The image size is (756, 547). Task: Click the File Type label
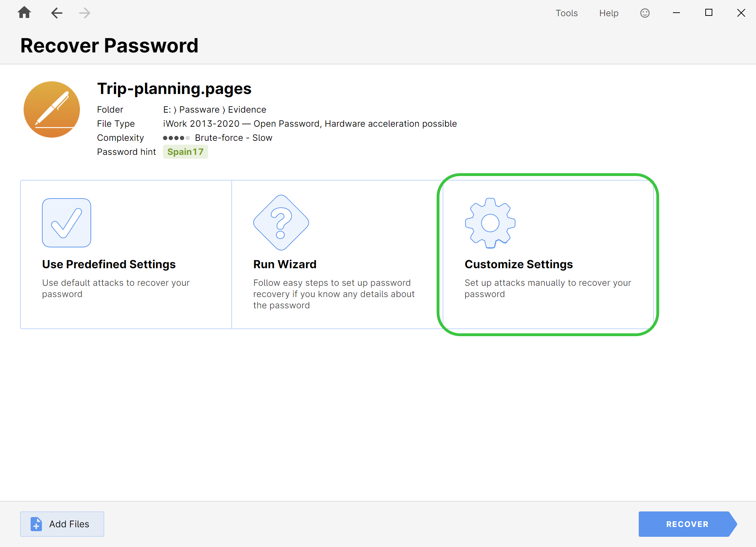(x=116, y=124)
